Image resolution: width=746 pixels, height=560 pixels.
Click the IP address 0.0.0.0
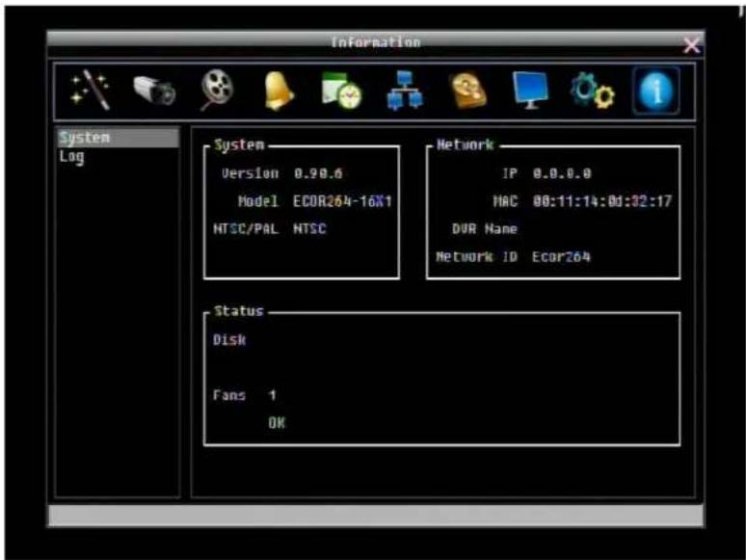coord(562,173)
